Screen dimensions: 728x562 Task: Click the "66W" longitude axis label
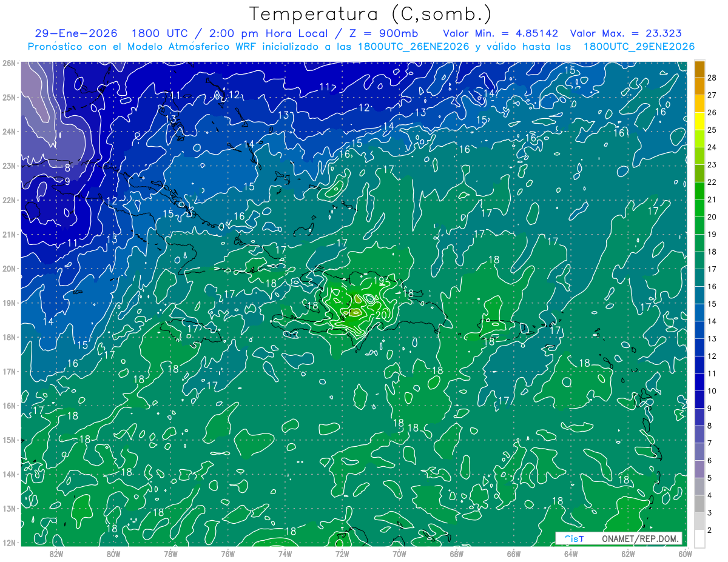(x=514, y=553)
